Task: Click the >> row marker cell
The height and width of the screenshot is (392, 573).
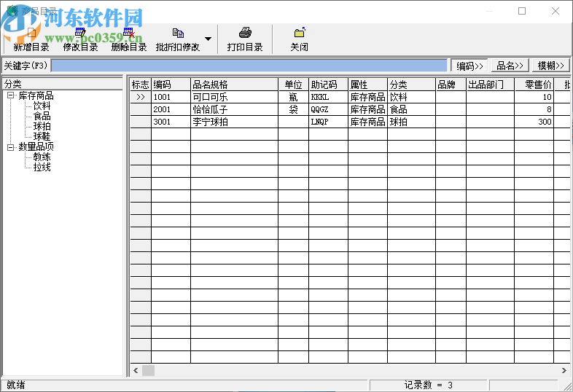Action: pos(141,97)
